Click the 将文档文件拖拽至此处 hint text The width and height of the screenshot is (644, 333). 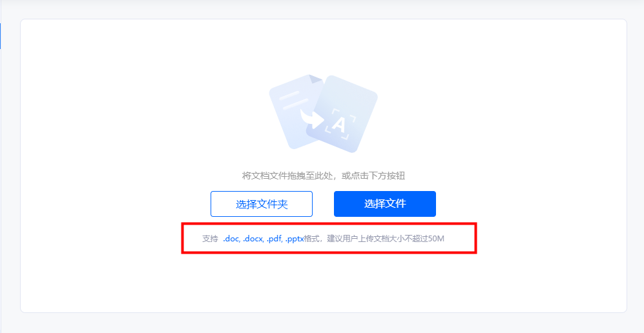pyautogui.click(x=287, y=176)
